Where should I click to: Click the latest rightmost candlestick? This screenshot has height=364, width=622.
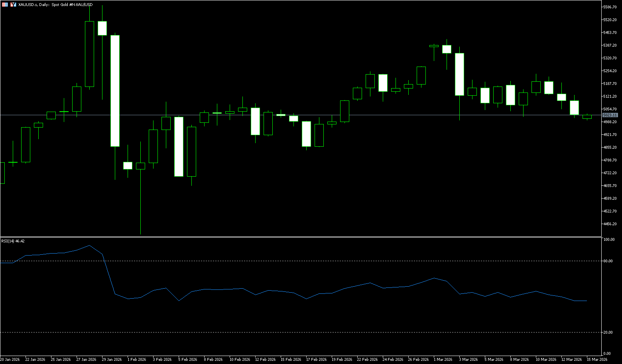click(x=587, y=117)
